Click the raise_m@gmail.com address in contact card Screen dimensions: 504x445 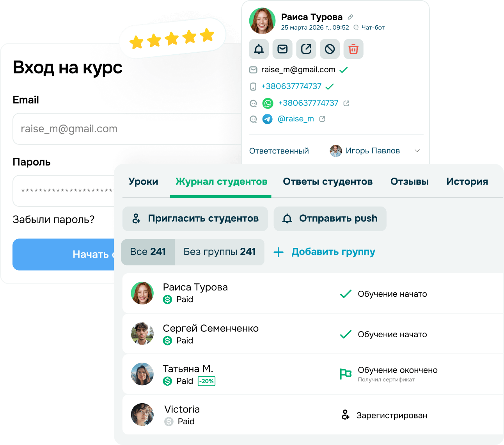tap(298, 69)
